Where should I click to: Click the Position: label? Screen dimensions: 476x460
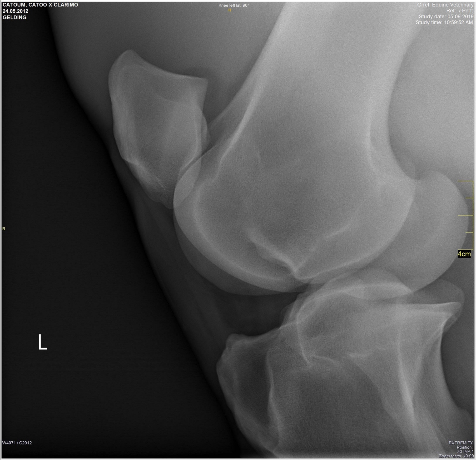[x=465, y=447]
